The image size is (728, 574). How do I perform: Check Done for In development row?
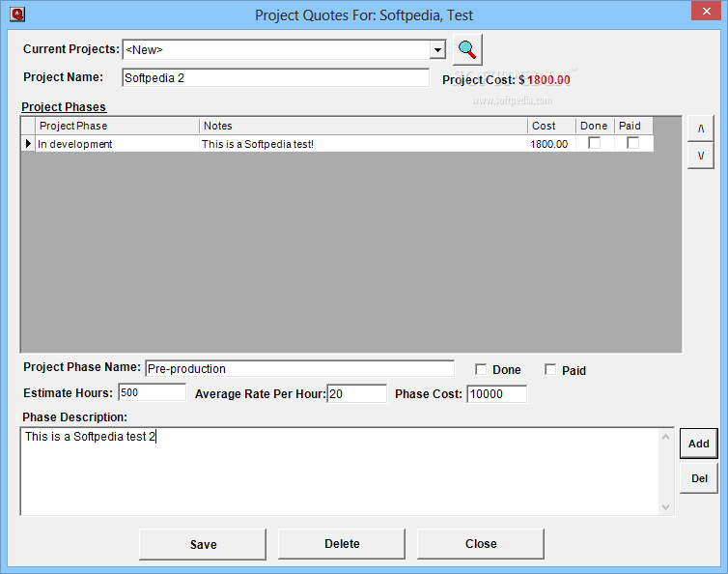tap(595, 143)
